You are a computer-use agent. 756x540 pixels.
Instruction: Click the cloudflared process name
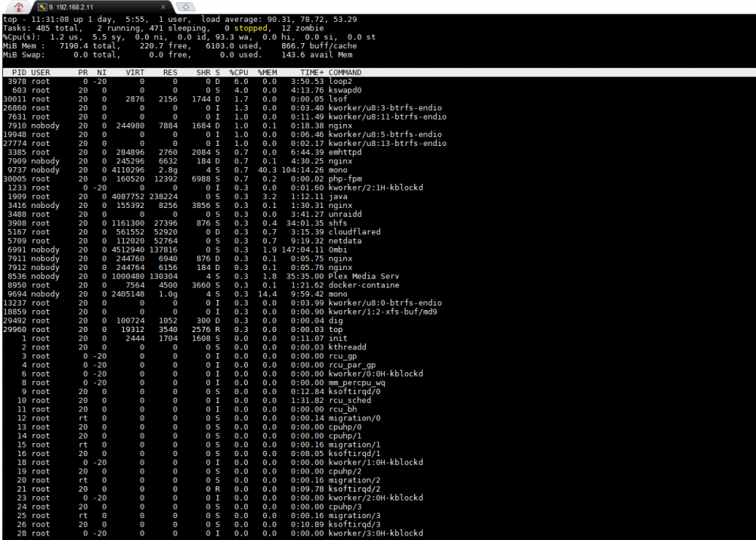[355, 232]
